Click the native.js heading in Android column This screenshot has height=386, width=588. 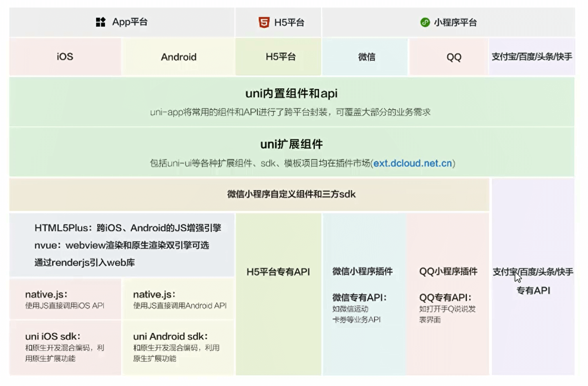point(154,294)
